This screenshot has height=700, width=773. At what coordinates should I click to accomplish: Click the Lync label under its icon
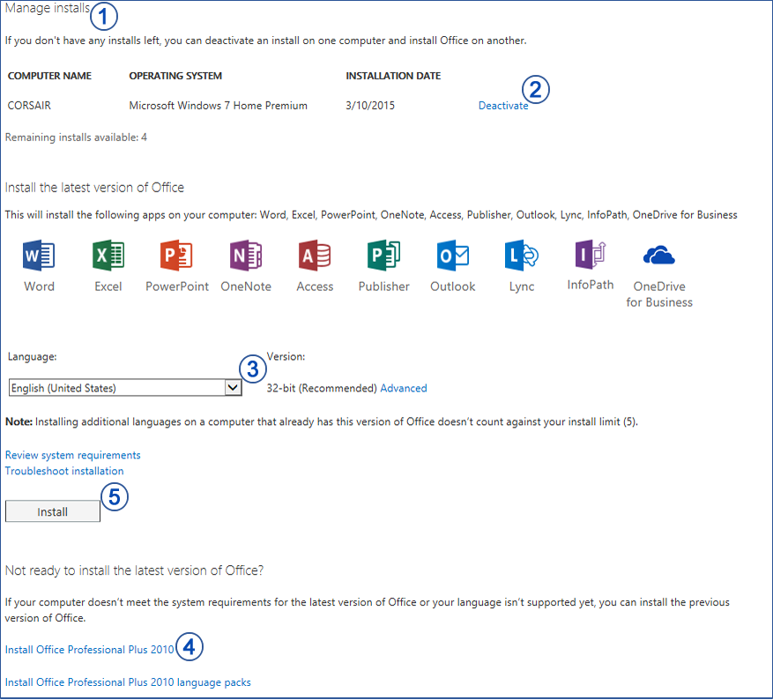[x=522, y=287]
